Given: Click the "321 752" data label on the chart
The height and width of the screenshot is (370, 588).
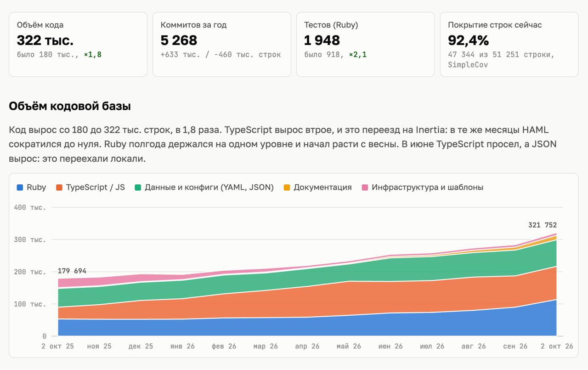Looking at the screenshot, I should [x=543, y=225].
